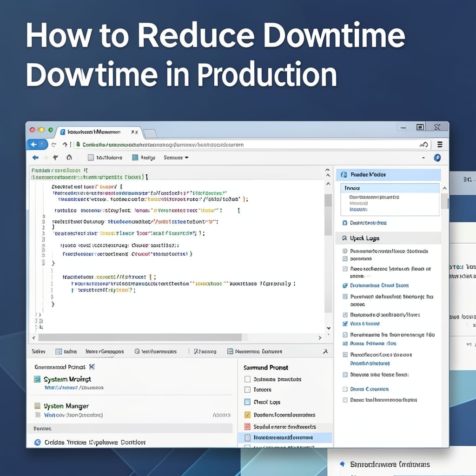Click the blue browser back arrow button
476x476 pixels.
pos(34,145)
